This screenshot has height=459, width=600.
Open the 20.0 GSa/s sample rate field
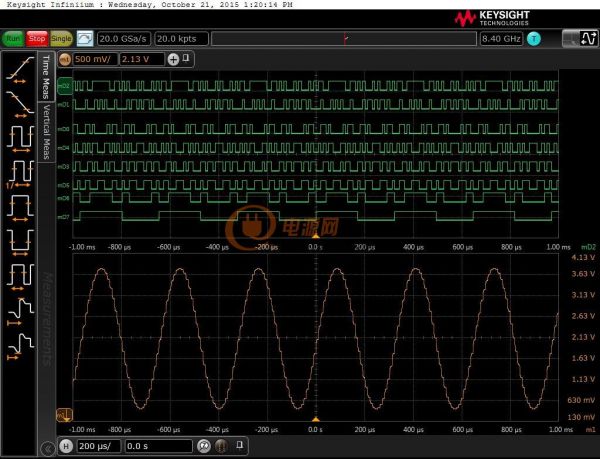[x=124, y=39]
